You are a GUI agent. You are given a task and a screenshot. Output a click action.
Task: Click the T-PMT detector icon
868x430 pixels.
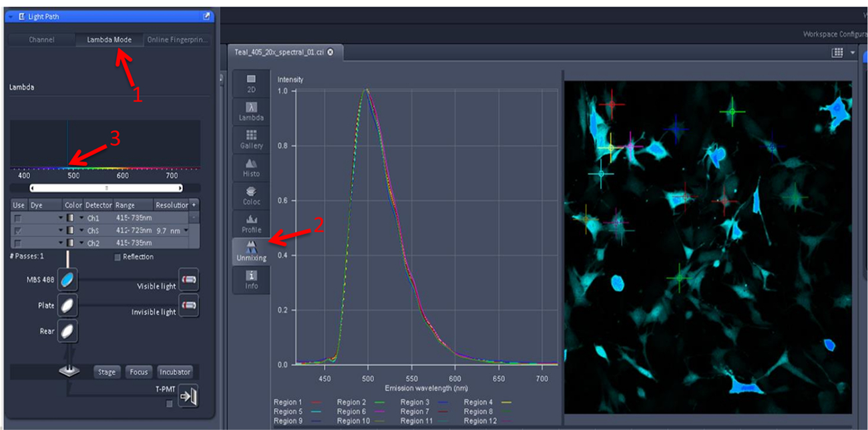tap(189, 397)
